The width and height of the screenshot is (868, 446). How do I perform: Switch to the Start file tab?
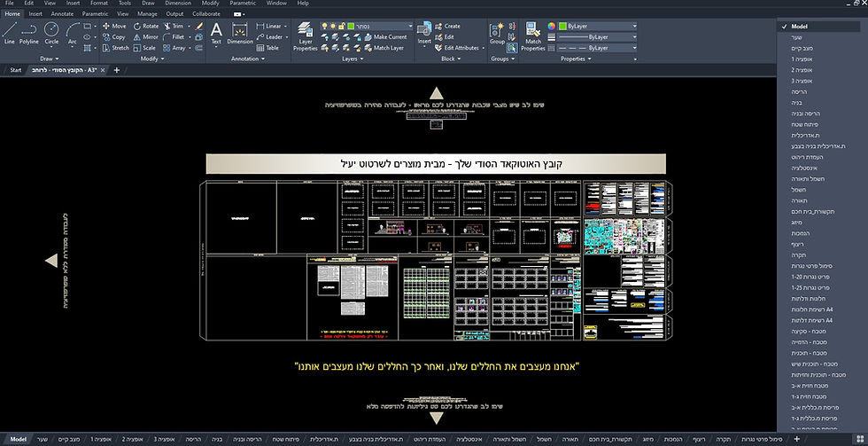coord(16,70)
